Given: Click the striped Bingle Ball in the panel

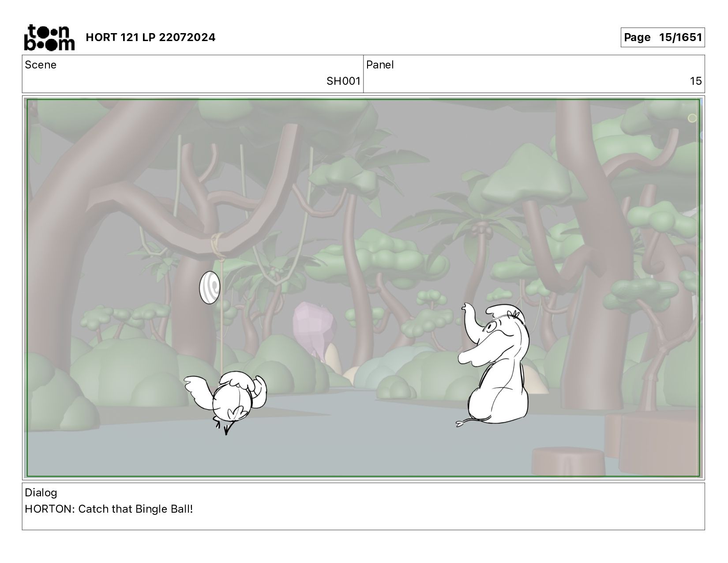Looking at the screenshot, I should (x=209, y=287).
